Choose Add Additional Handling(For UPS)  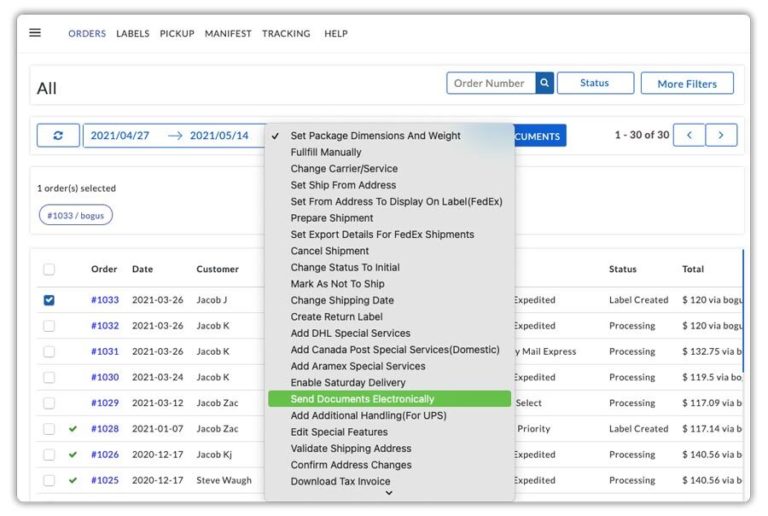(x=389, y=416)
